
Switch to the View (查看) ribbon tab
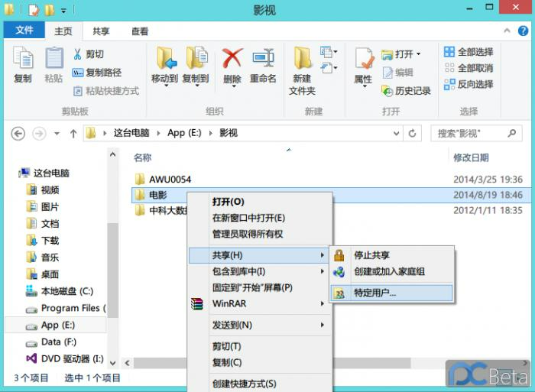click(x=140, y=31)
